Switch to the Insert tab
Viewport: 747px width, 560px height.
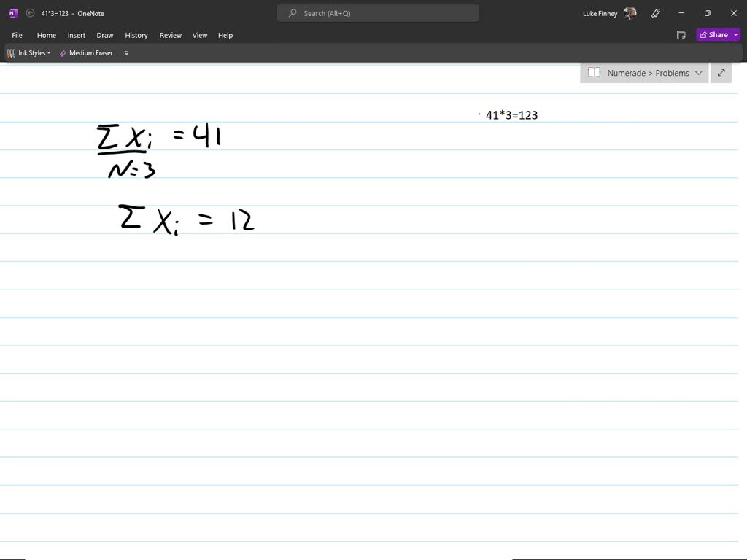[77, 35]
